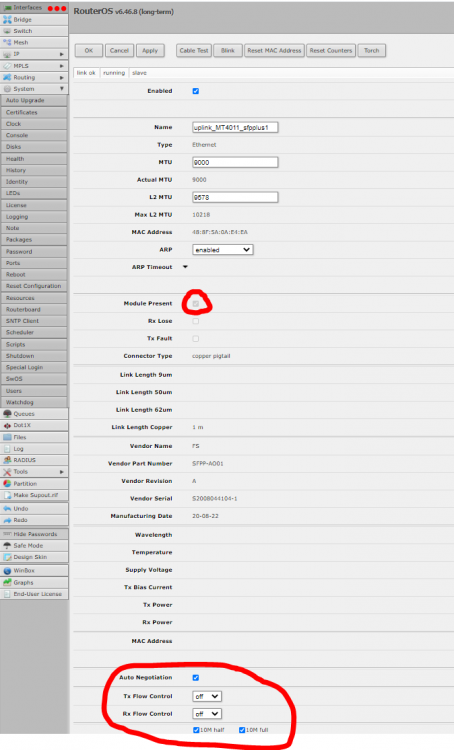Uncheck the 10M full checkbox
Image resolution: width=454 pixels, height=750 pixels.
tap(242, 730)
